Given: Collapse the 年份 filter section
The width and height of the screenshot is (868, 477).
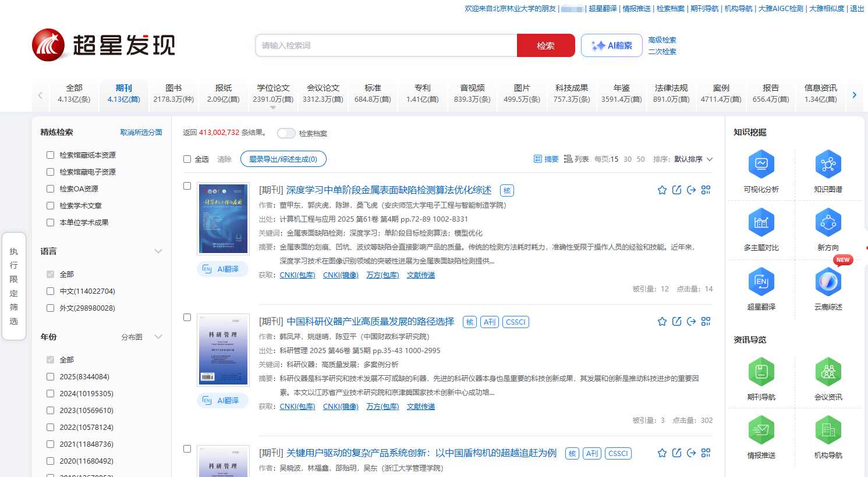Looking at the screenshot, I should pos(158,337).
